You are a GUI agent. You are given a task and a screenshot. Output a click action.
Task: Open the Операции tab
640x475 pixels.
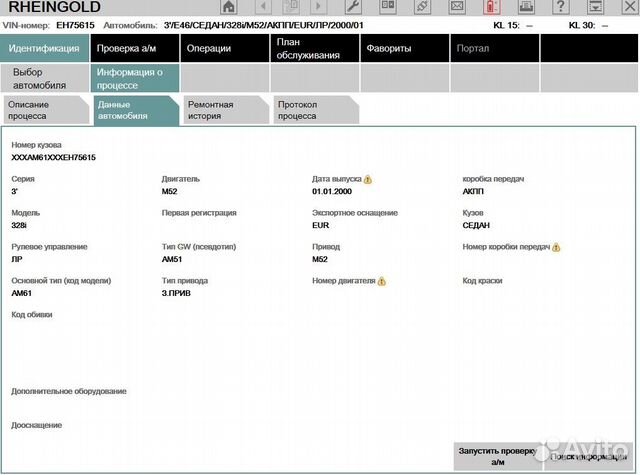[225, 48]
